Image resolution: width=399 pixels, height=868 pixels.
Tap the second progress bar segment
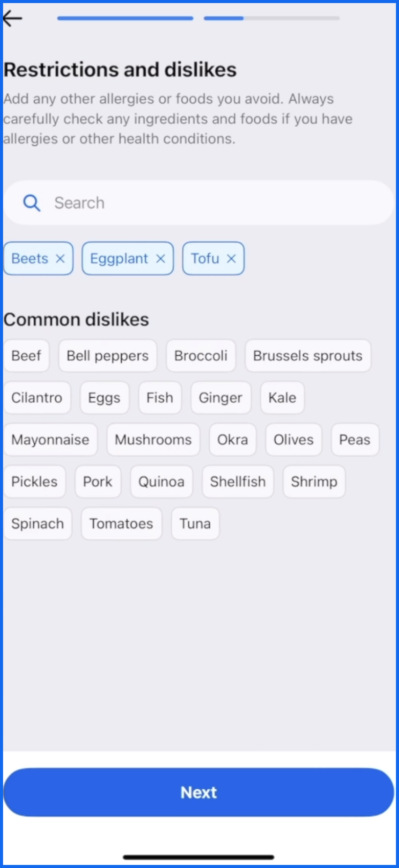coord(272,18)
